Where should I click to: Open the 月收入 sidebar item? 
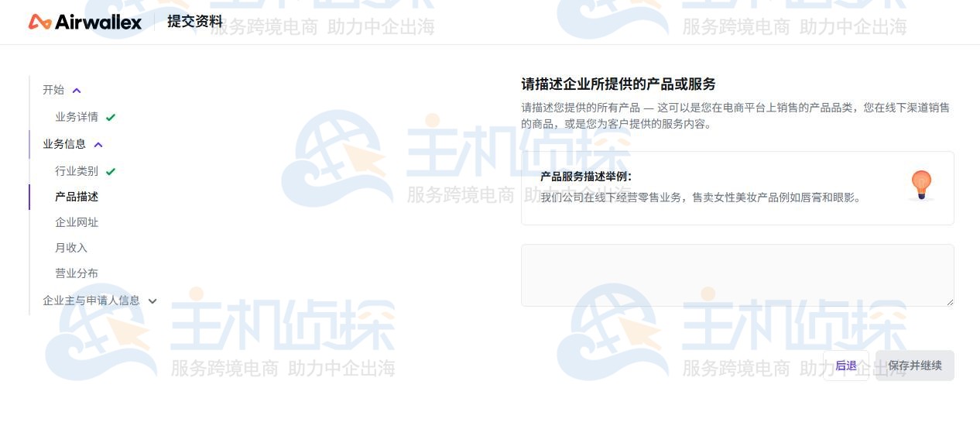click(x=71, y=248)
